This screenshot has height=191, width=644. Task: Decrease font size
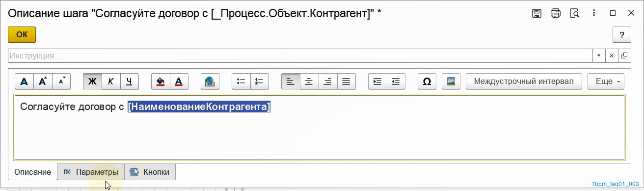click(61, 82)
